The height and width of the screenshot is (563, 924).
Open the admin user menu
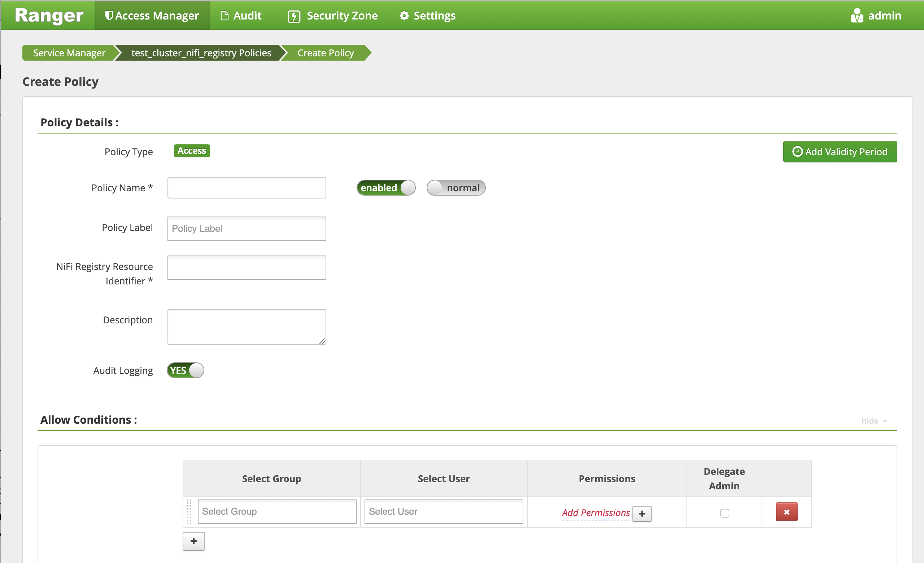click(876, 16)
